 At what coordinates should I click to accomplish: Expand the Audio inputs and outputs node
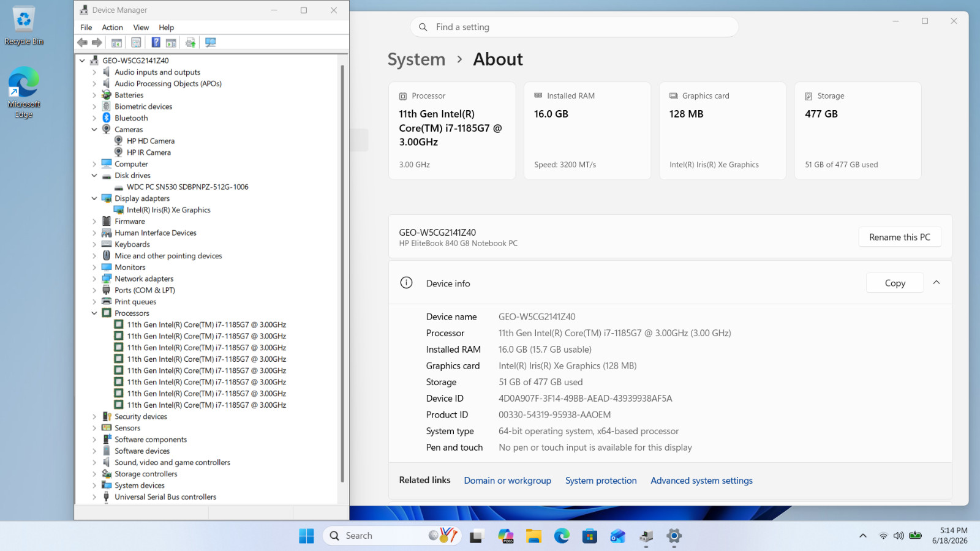(94, 72)
